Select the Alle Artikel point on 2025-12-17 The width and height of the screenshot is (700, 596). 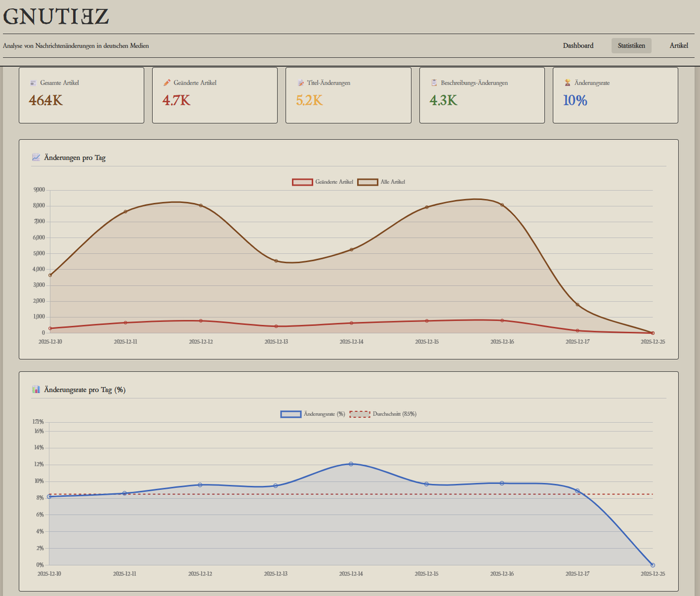pos(577,304)
